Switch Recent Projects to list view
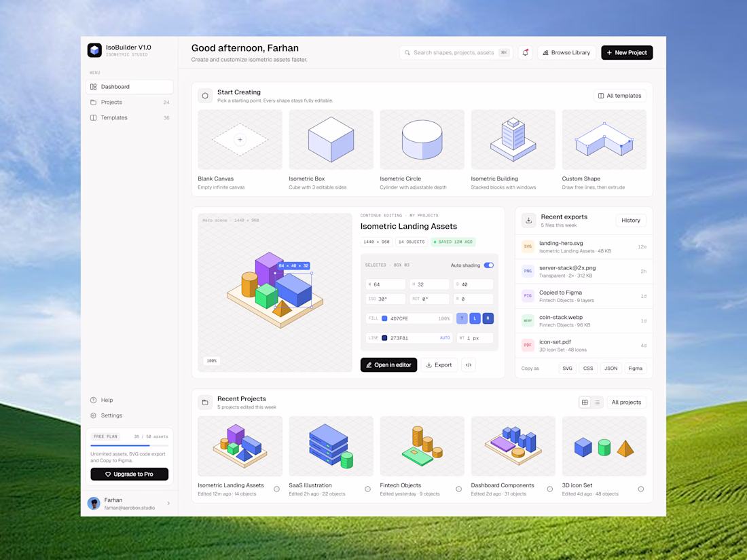This screenshot has height=560, width=747. [597, 403]
